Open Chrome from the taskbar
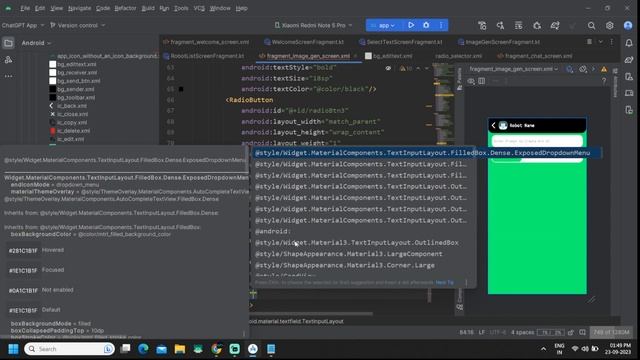This screenshot has height=360, width=640. pos(216,349)
